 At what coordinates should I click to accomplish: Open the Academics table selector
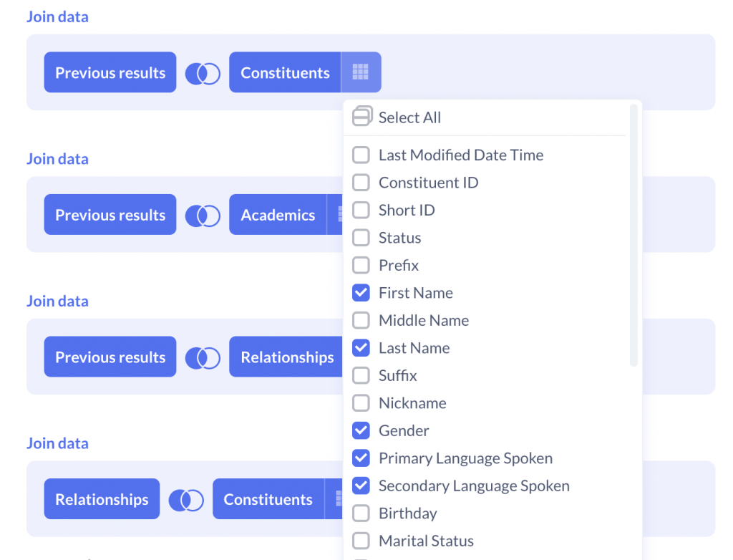click(278, 214)
